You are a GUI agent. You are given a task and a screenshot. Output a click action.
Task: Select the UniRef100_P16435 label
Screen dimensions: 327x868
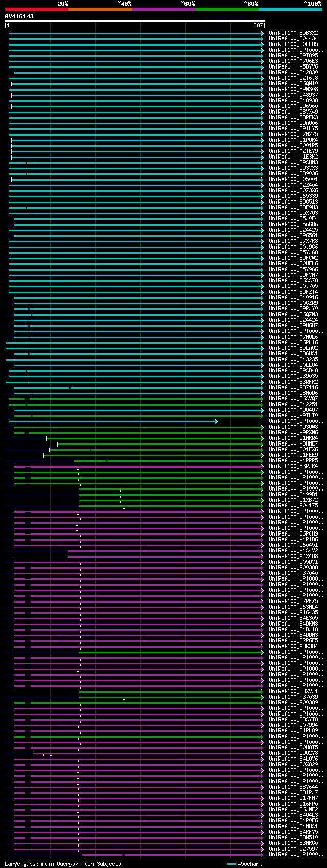point(293,612)
